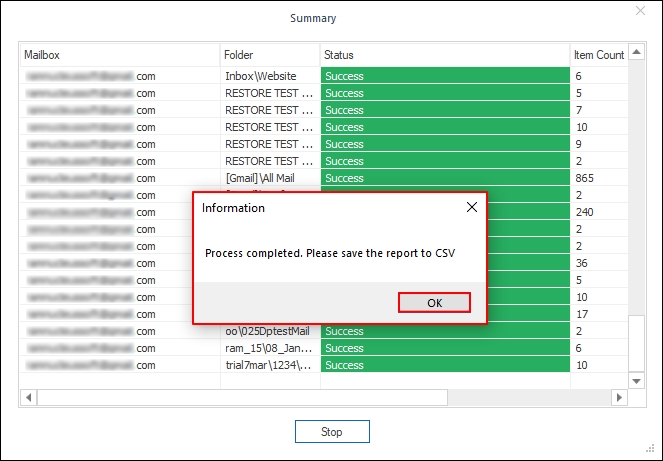The height and width of the screenshot is (461, 663).
Task: Click item count 7
Action: (579, 110)
